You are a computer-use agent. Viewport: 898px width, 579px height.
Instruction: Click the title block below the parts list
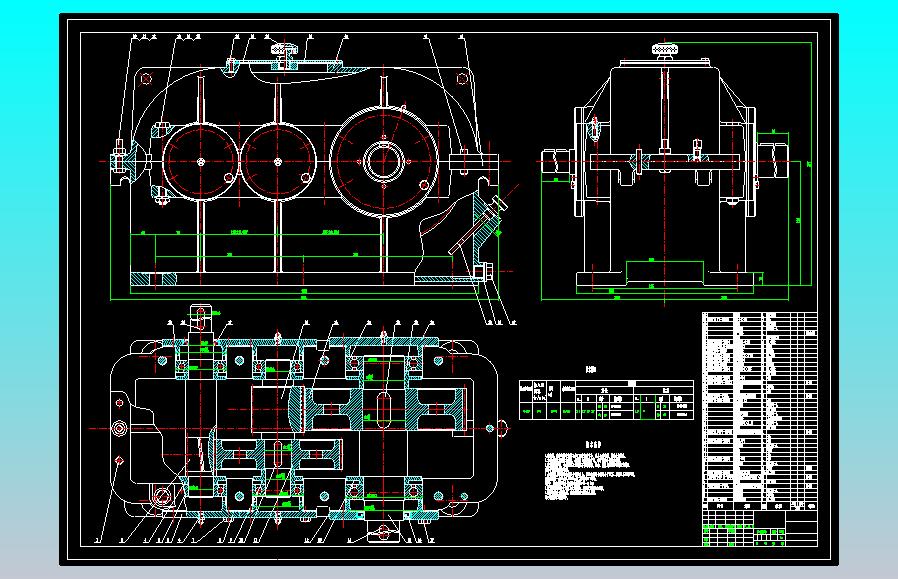(x=760, y=528)
